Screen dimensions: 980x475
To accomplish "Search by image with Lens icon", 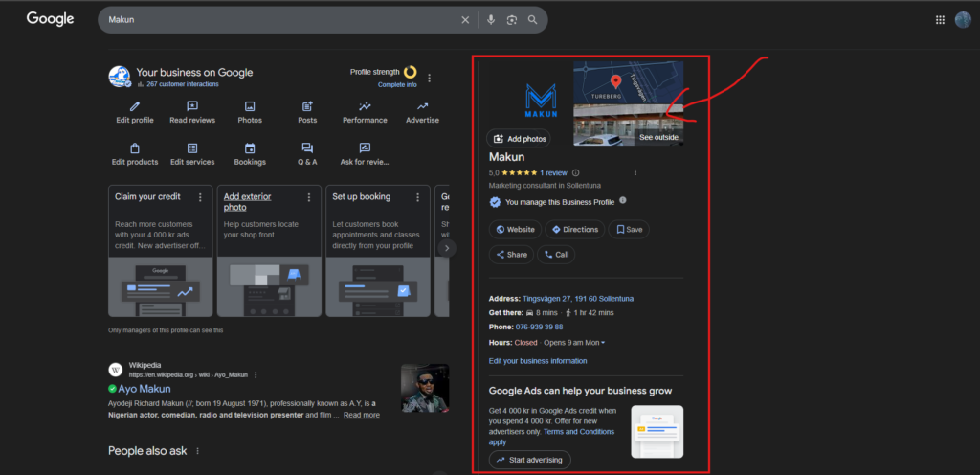I will 512,20.
